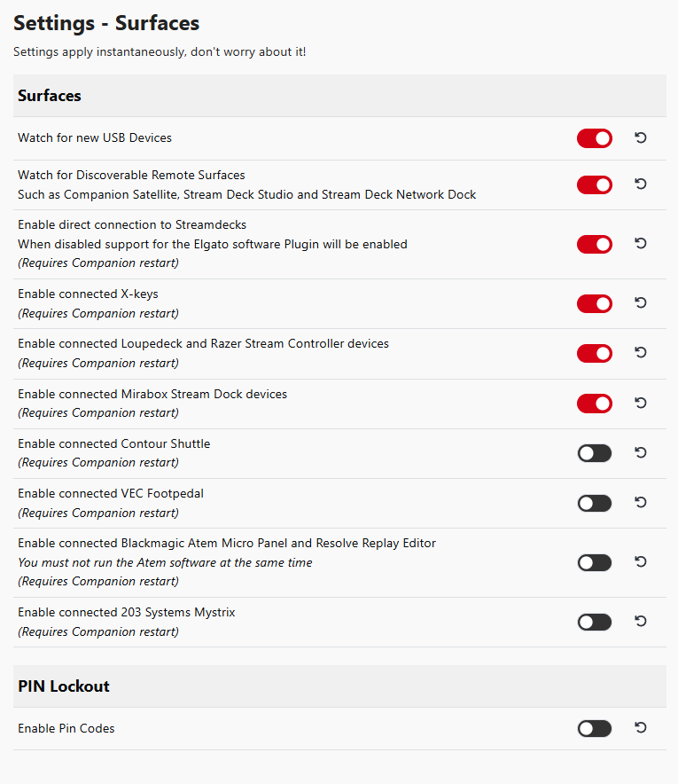Turn off Discoverable Remote Surfaces toggle

pyautogui.click(x=595, y=185)
